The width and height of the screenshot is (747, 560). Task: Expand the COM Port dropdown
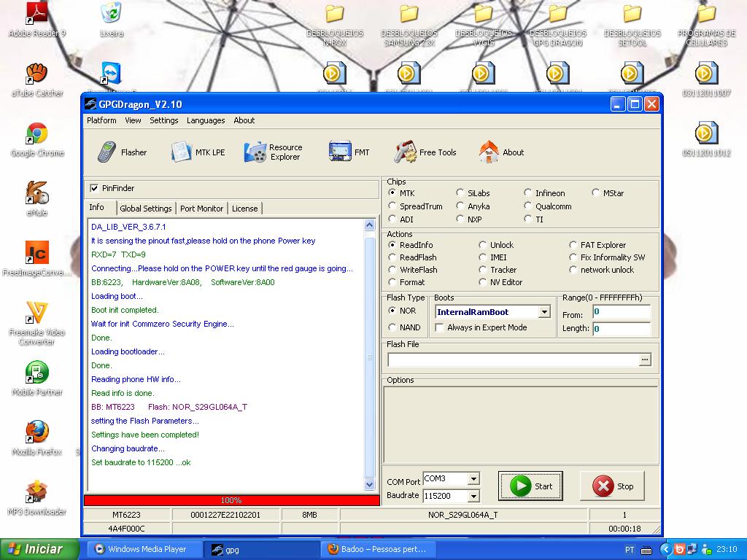tap(473, 479)
